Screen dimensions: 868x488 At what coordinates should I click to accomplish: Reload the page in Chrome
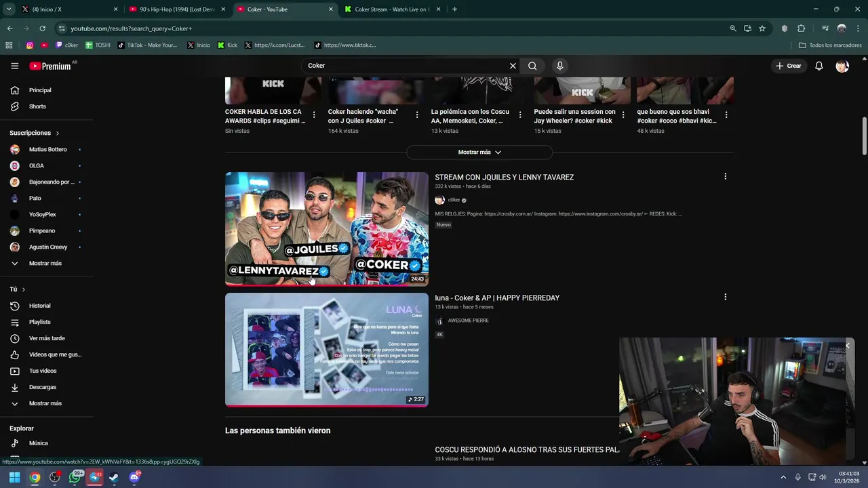click(42, 28)
